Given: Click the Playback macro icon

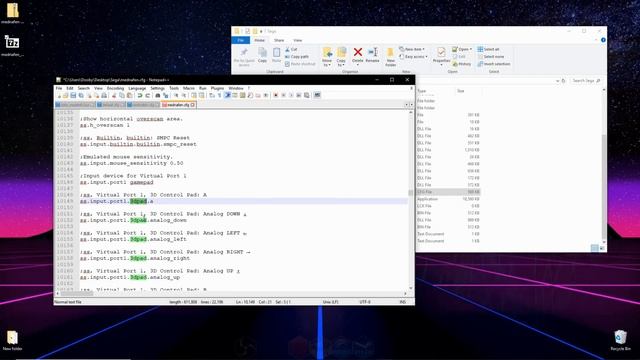Looking at the screenshot, I should click(291, 96).
